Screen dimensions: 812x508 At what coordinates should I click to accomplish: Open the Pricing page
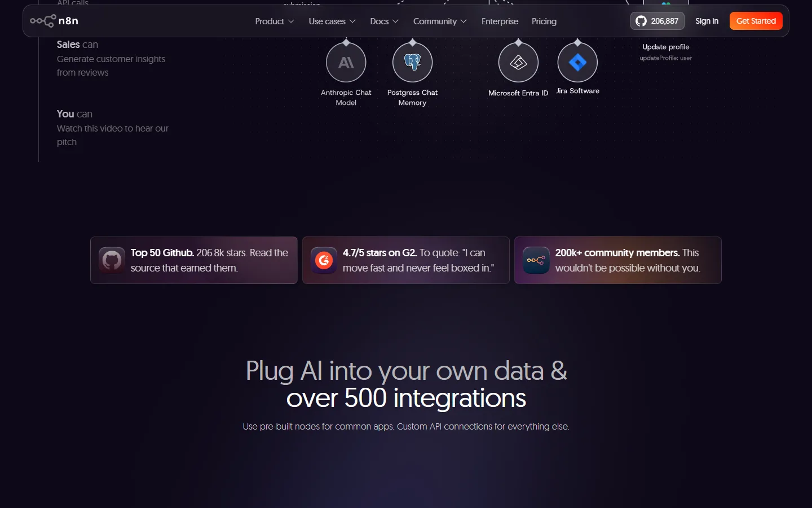544,21
